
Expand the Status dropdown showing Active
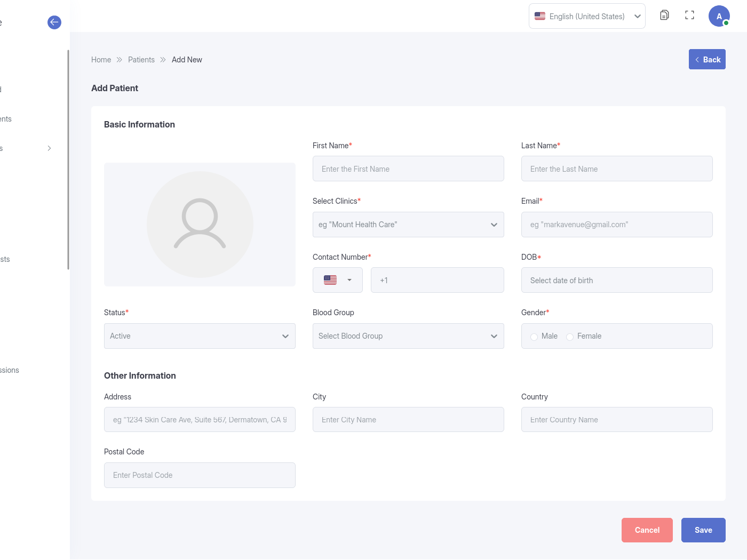coord(200,336)
